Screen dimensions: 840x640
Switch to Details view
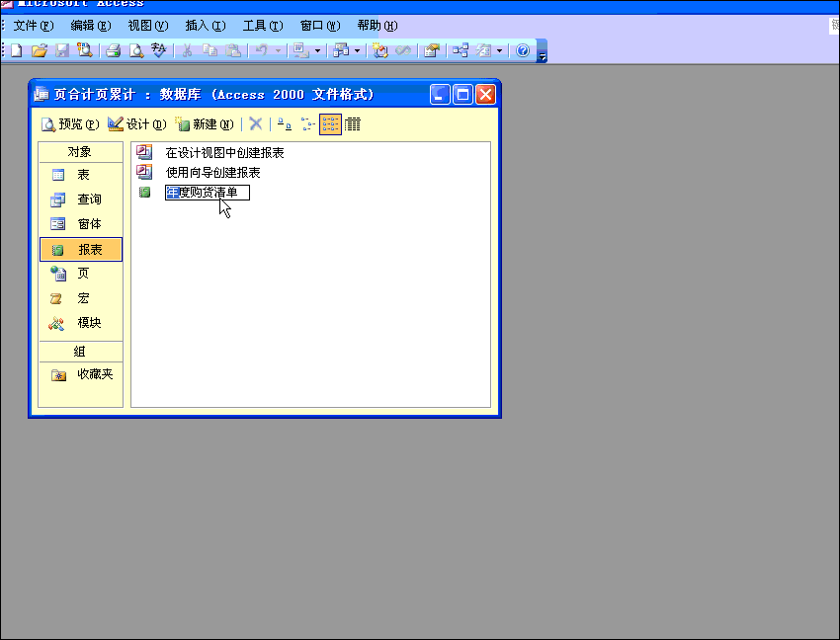click(353, 124)
